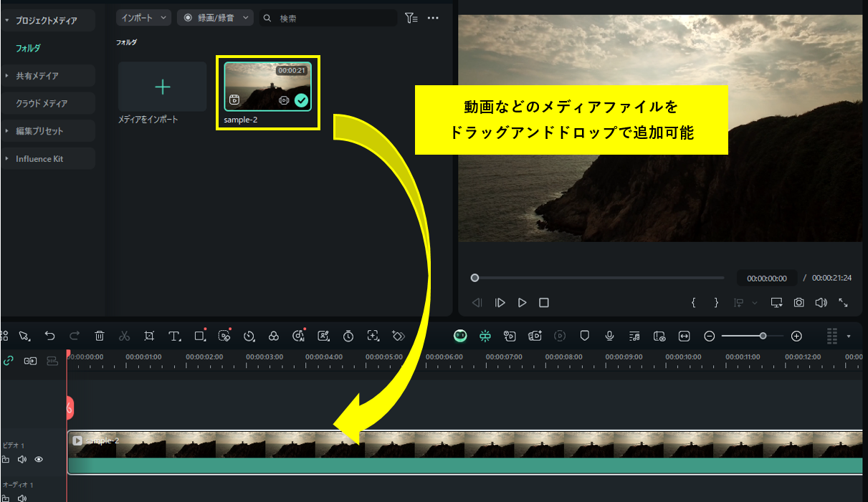Screen dimensions: 868x502
Task: Mute the ビデオ 1 track speaker
Action: tap(22, 460)
